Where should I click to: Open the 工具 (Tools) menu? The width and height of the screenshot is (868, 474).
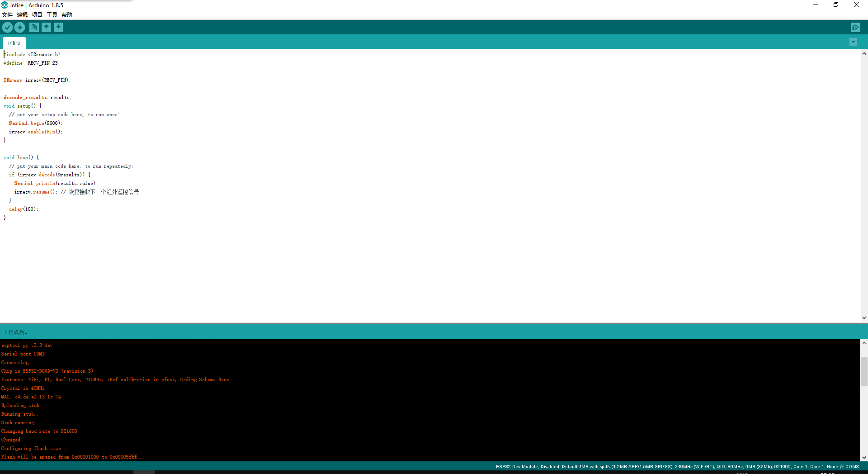coord(52,15)
